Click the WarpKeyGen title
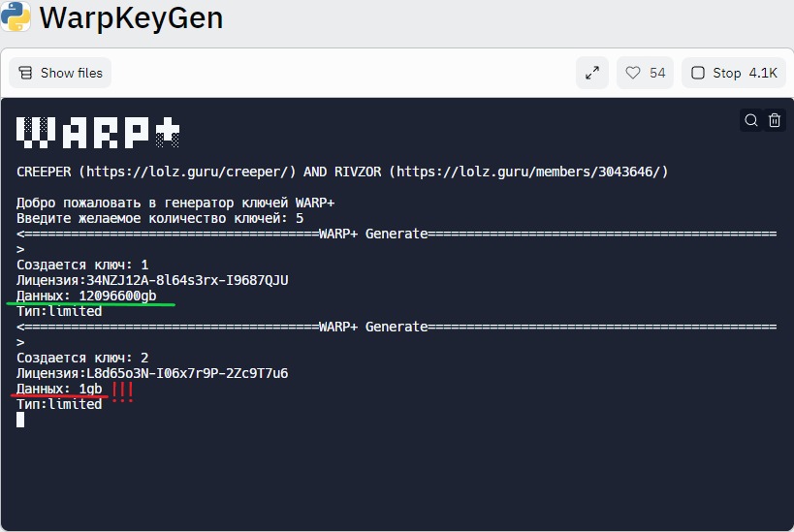The height and width of the screenshot is (532, 794). 132,17
